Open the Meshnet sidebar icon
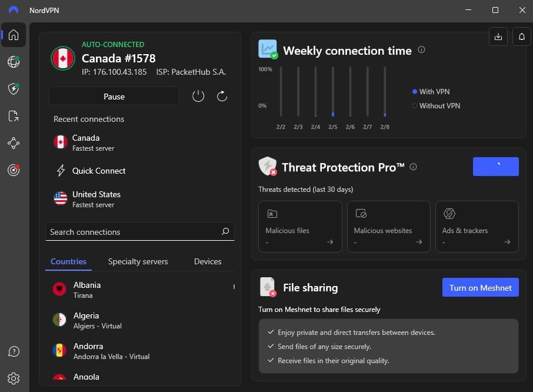 pos(13,143)
